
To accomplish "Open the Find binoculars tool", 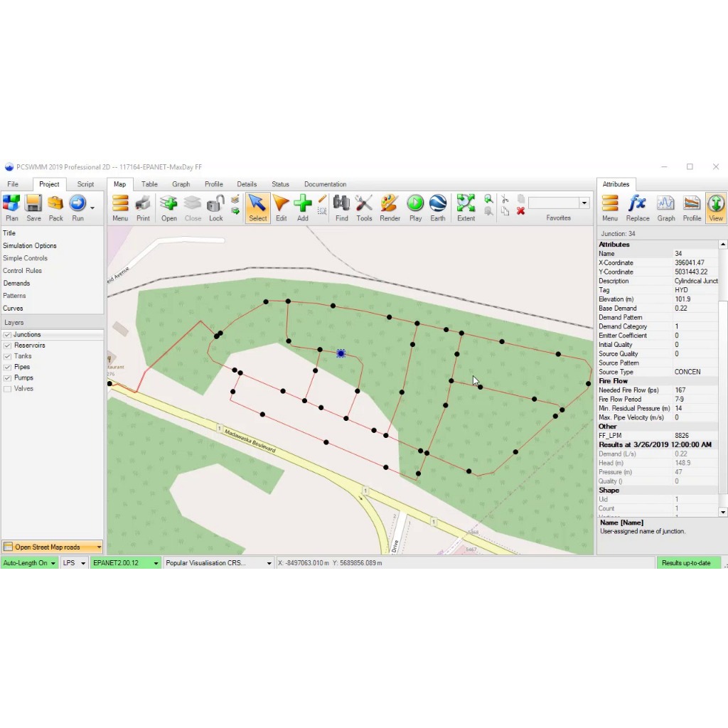I will point(341,204).
